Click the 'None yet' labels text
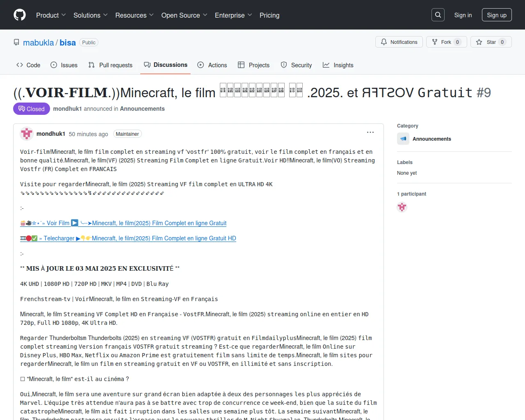This screenshot has height=420, width=525. click(407, 173)
